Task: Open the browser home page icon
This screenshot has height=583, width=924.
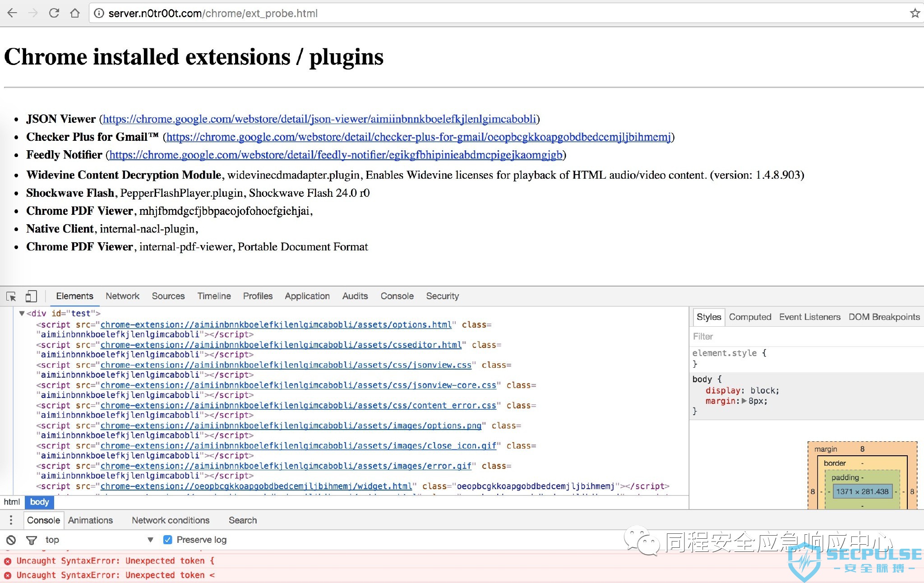Action: point(75,13)
